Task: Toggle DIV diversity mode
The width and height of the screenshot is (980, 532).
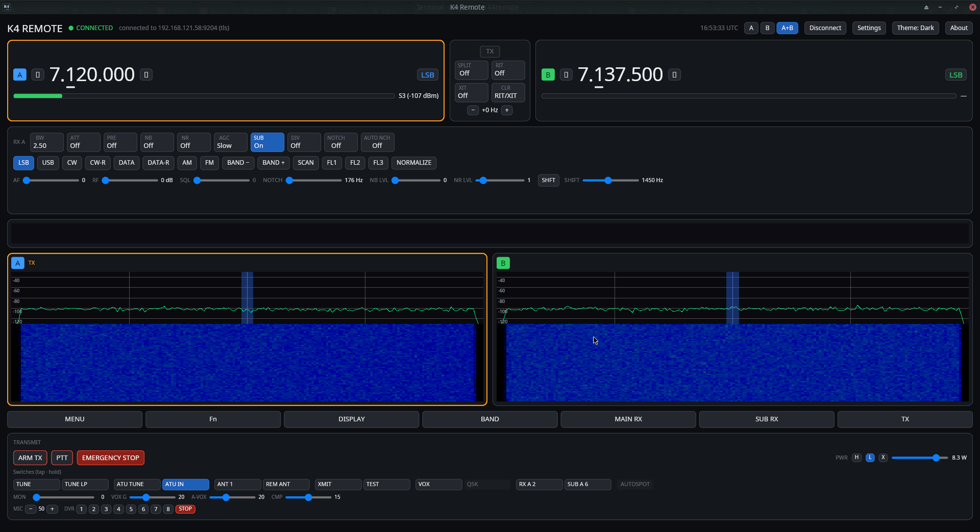Action: (x=304, y=142)
